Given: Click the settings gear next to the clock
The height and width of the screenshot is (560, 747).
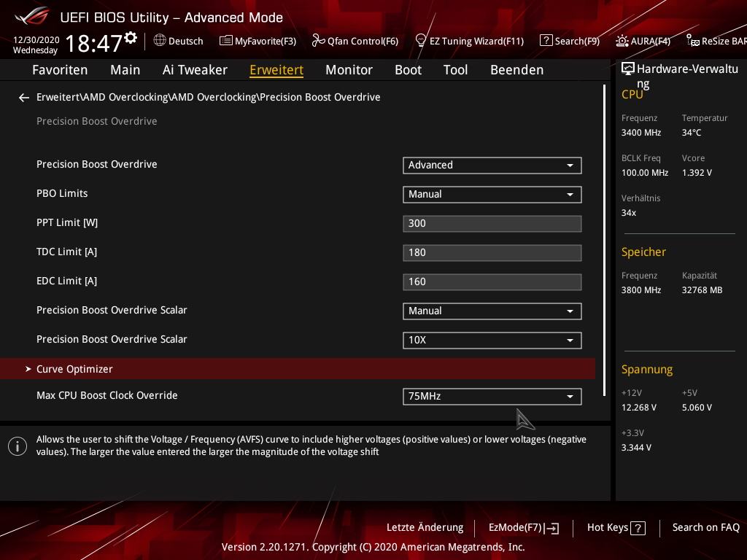Looking at the screenshot, I should click(131, 37).
